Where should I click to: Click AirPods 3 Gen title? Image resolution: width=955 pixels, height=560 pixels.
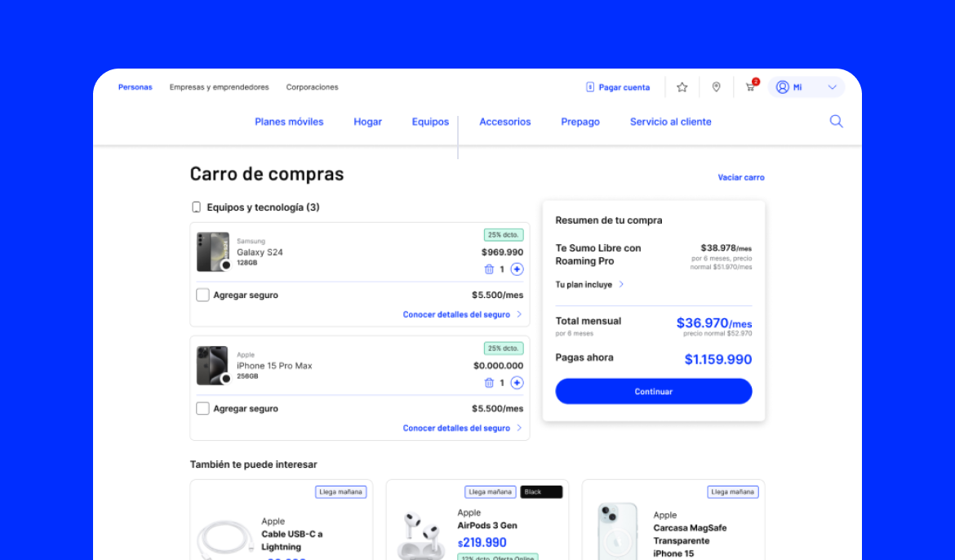(487, 525)
